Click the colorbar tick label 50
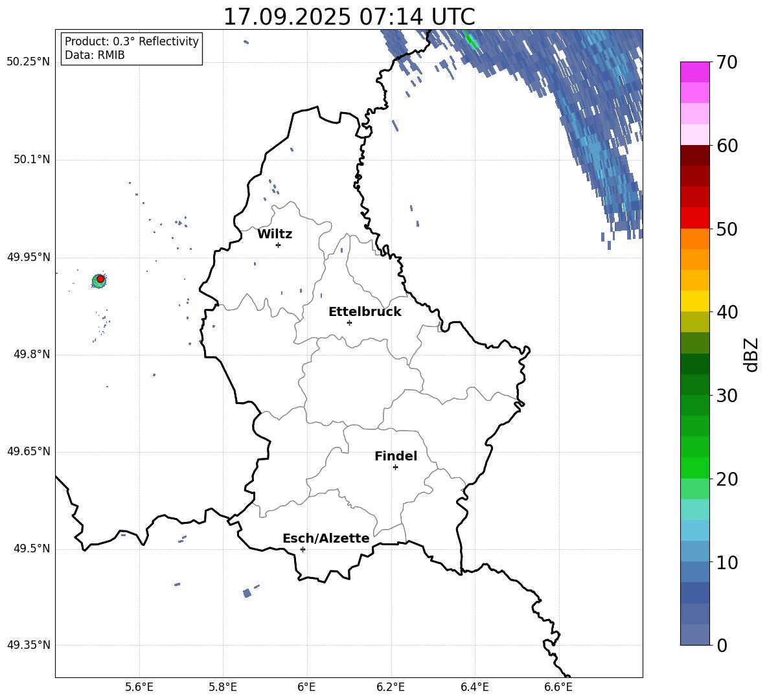 coord(726,229)
